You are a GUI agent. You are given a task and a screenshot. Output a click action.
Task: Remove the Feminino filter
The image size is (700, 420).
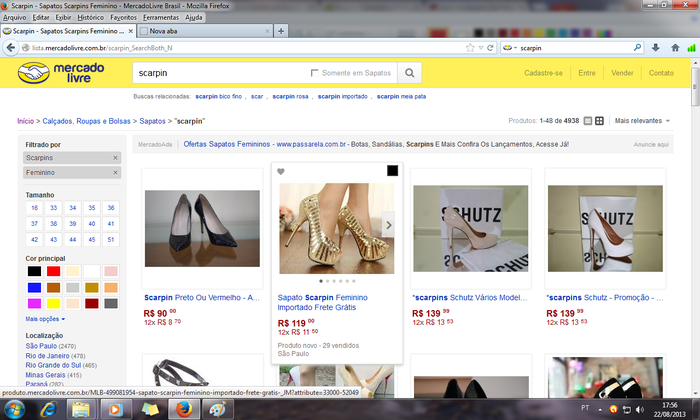click(x=115, y=173)
